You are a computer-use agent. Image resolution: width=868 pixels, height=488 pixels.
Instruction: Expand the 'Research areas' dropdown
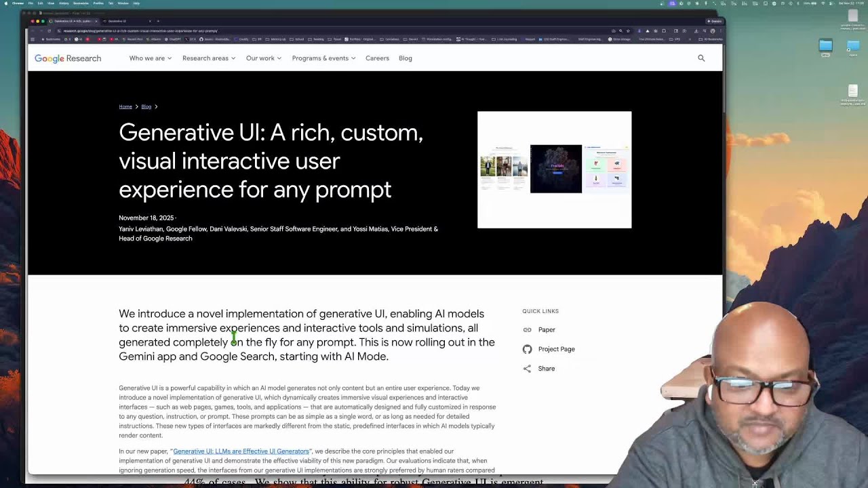click(209, 58)
